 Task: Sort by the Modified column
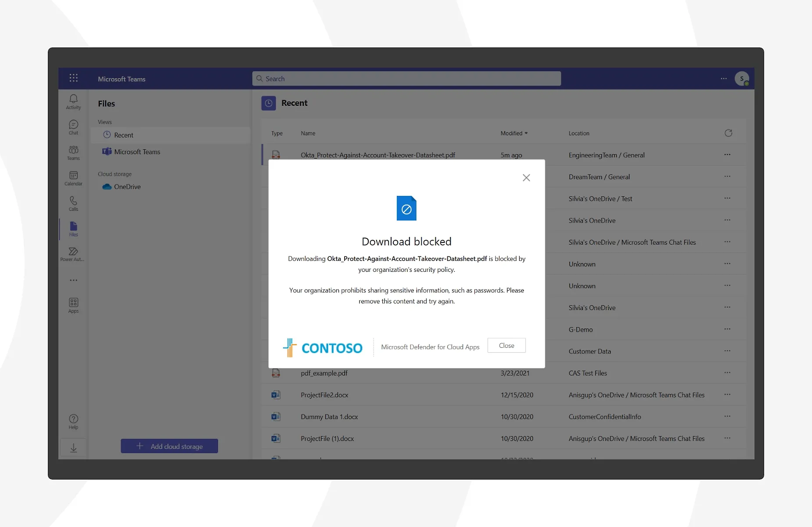click(x=514, y=133)
